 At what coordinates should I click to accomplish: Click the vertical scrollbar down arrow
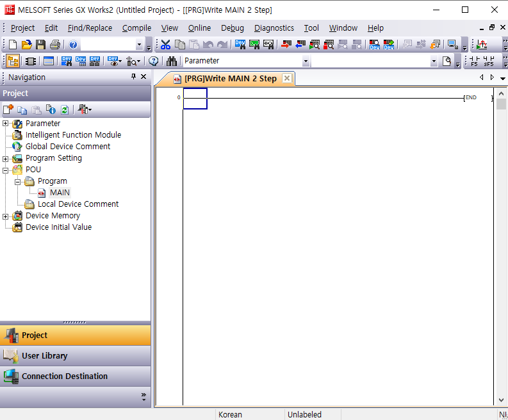(x=501, y=400)
